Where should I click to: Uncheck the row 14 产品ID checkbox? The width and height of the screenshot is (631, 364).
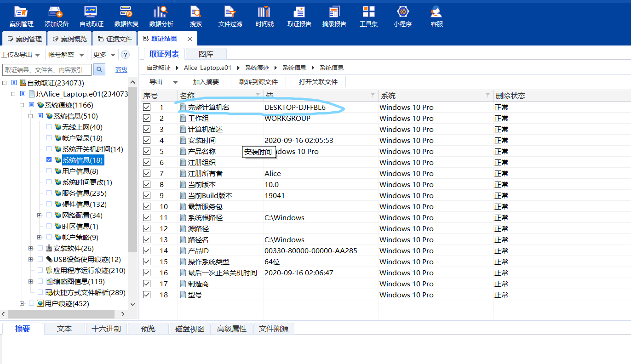pos(147,250)
